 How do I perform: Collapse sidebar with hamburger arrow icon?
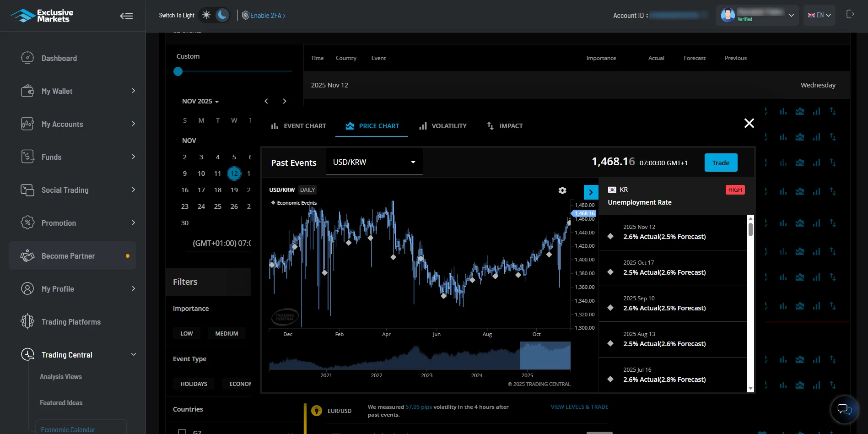[126, 16]
